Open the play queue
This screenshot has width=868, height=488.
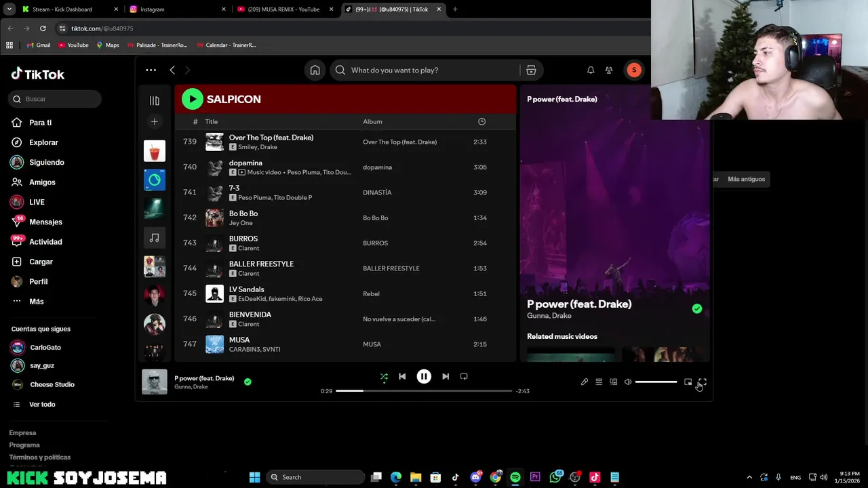point(599,382)
